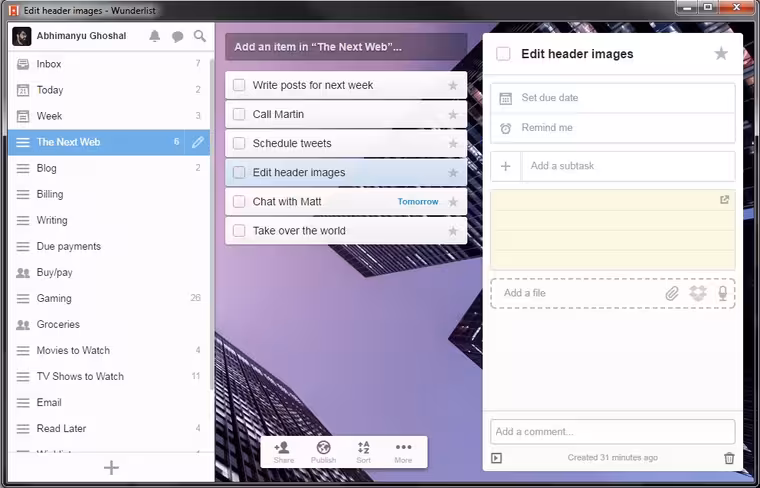760x488 pixels.
Task: Click the plus button to add a new list
Action: click(x=111, y=468)
